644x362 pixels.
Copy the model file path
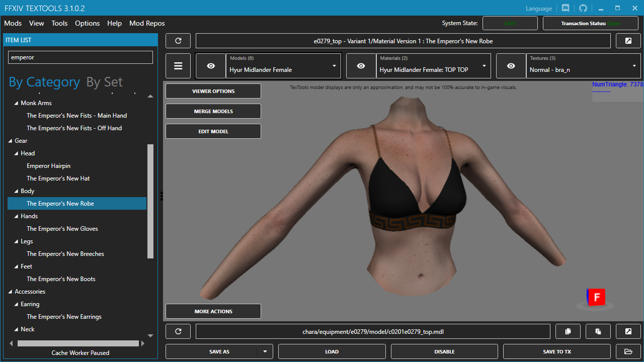pyautogui.click(x=568, y=331)
